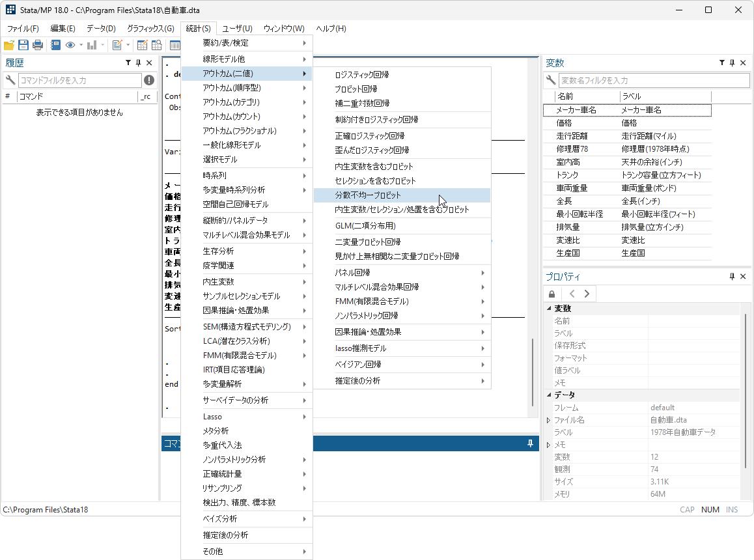This screenshot has height=560, width=754.
Task: Open the データ(D) menu
Action: (x=101, y=29)
